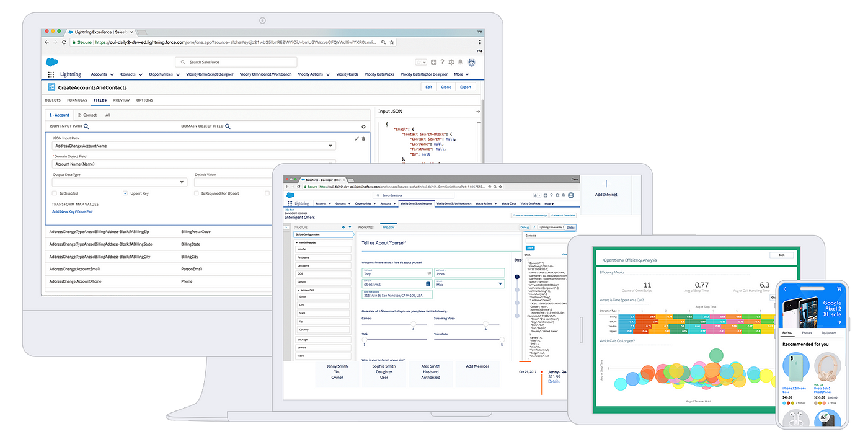Click the First Name field containing Tony
This screenshot has width=868, height=434.
tap(397, 272)
